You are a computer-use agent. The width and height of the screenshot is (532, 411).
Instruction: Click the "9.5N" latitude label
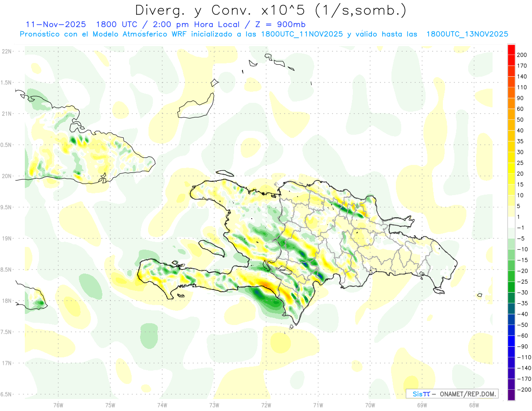point(7,207)
